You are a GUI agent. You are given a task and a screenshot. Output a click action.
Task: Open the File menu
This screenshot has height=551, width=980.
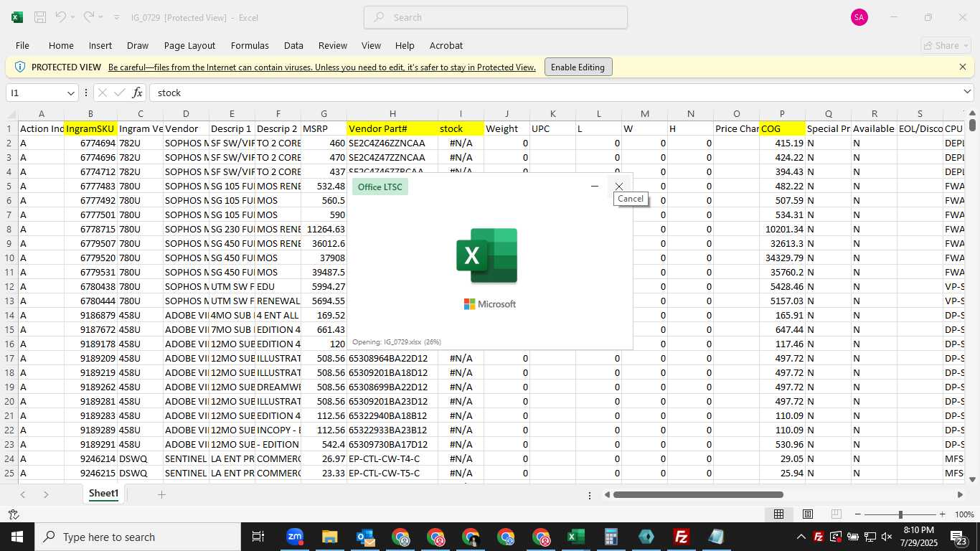[x=22, y=45]
